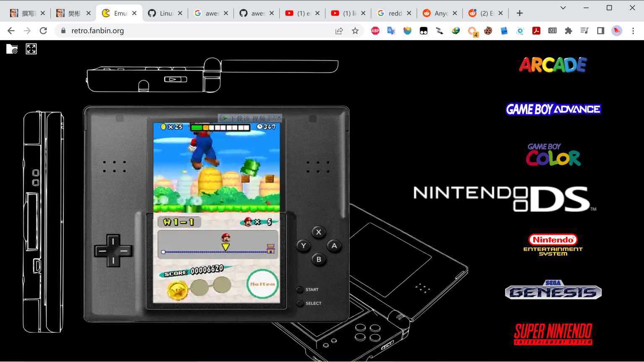The height and width of the screenshot is (362, 644).
Task: Switch to the Linux GitHub tab
Action: click(165, 13)
